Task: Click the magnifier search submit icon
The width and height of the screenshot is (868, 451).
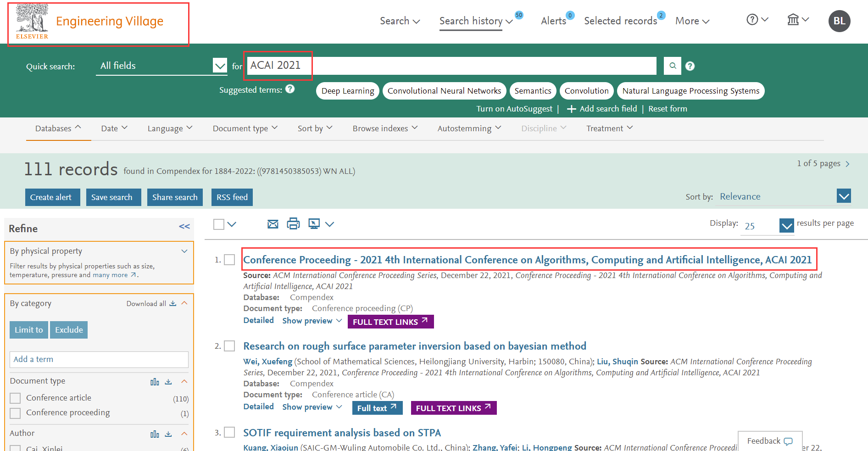Action: (x=673, y=66)
